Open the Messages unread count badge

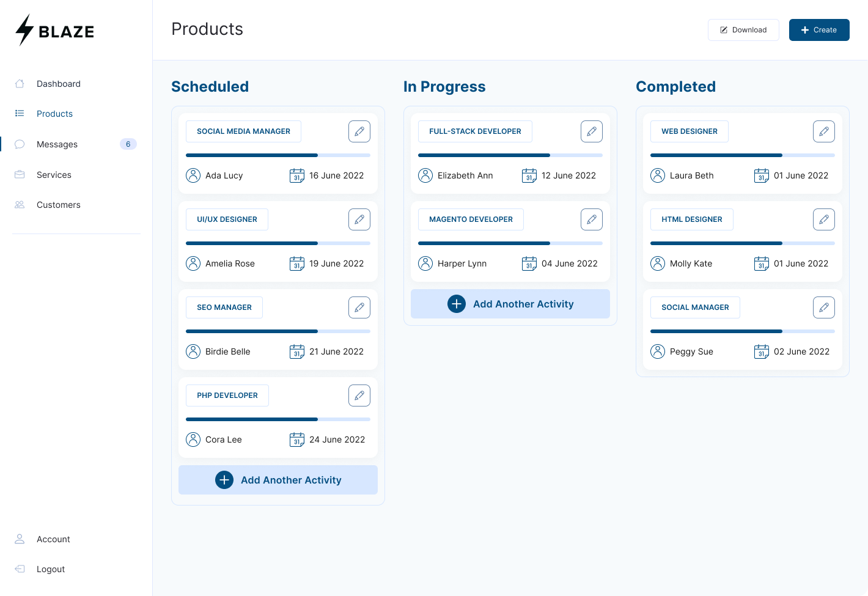[x=128, y=144]
